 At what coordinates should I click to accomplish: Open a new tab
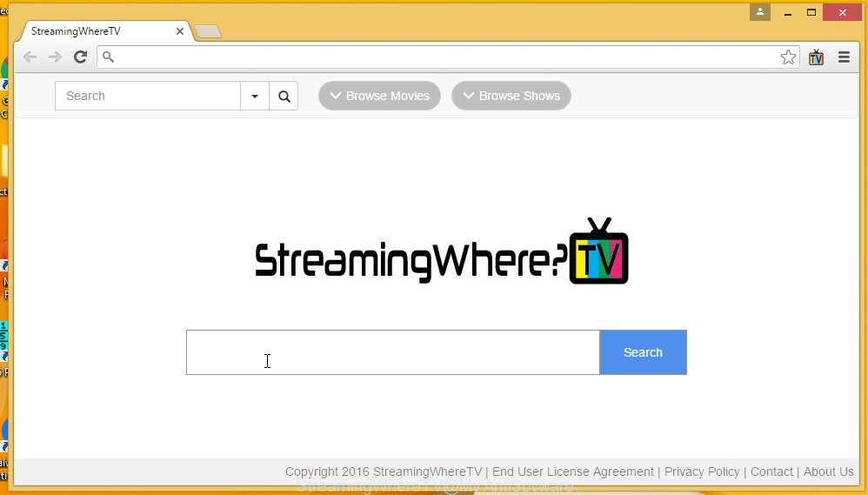click(x=208, y=31)
